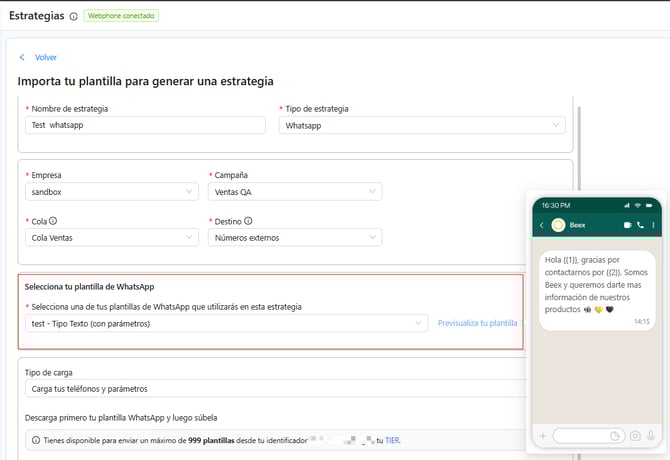This screenshot has width=670, height=460.
Task: Open the WhatsApp template selector dropdown
Action: coord(226,323)
